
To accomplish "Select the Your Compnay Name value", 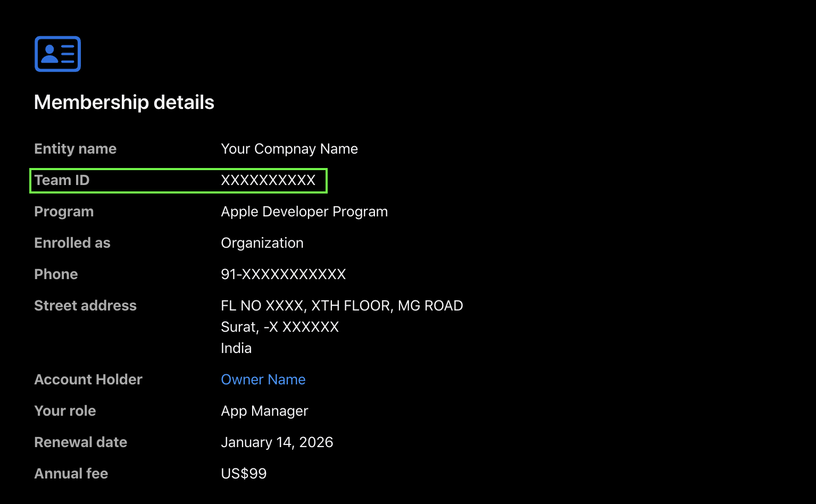I will 289,149.
